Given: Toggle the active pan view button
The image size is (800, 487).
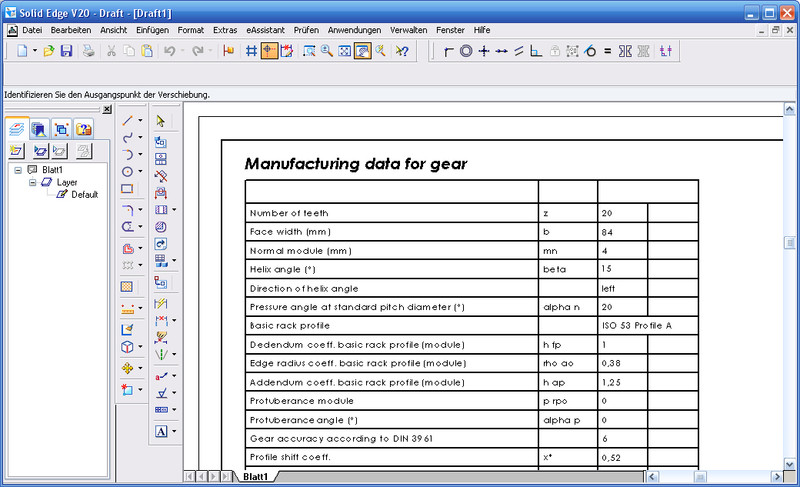Looking at the screenshot, I should [x=362, y=51].
